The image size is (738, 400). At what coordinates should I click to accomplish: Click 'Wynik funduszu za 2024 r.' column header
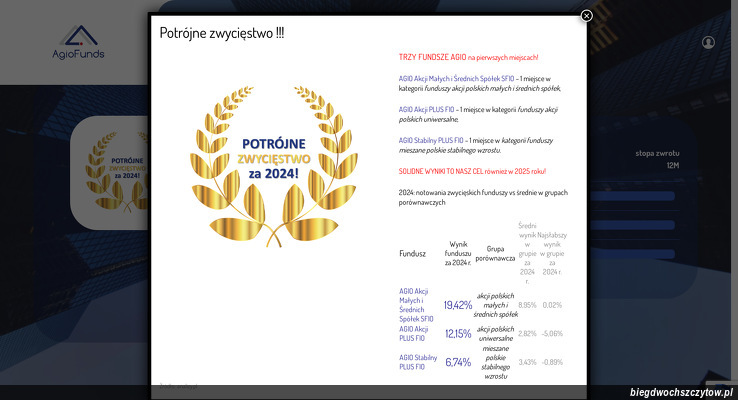458,254
